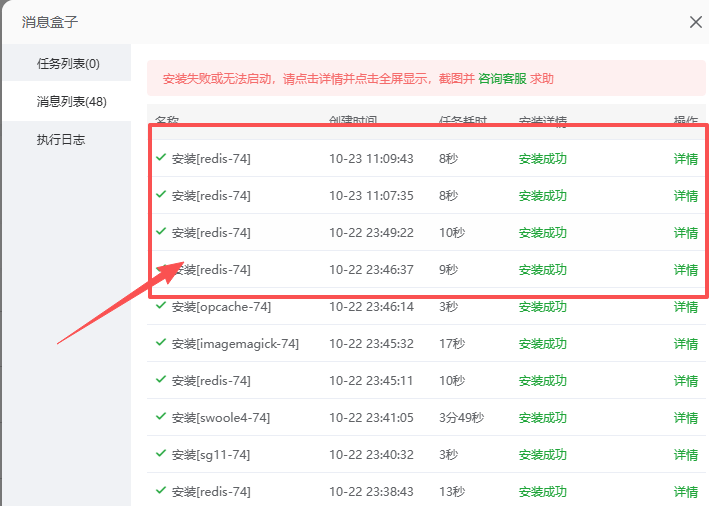This screenshot has height=506, width=709.
Task: Click the green checkmark for redis-74 at 11:07:35
Action: pyautogui.click(x=161, y=194)
